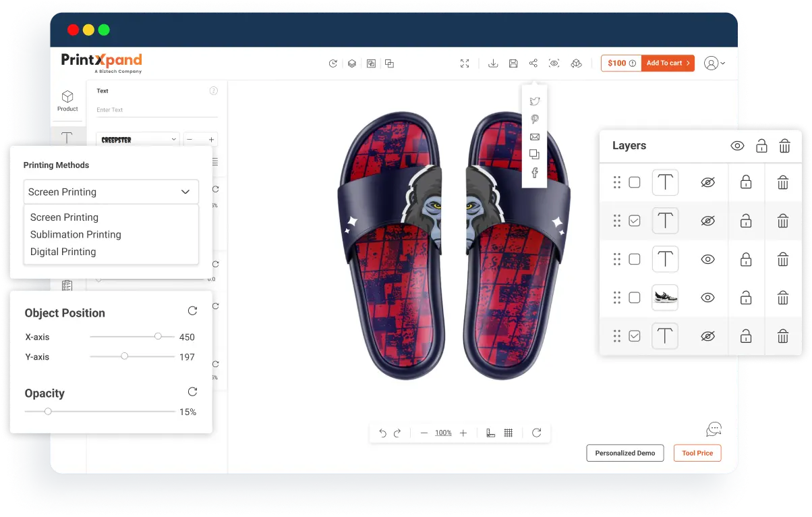Open the user account dropdown
The image size is (812, 517).
(x=714, y=63)
